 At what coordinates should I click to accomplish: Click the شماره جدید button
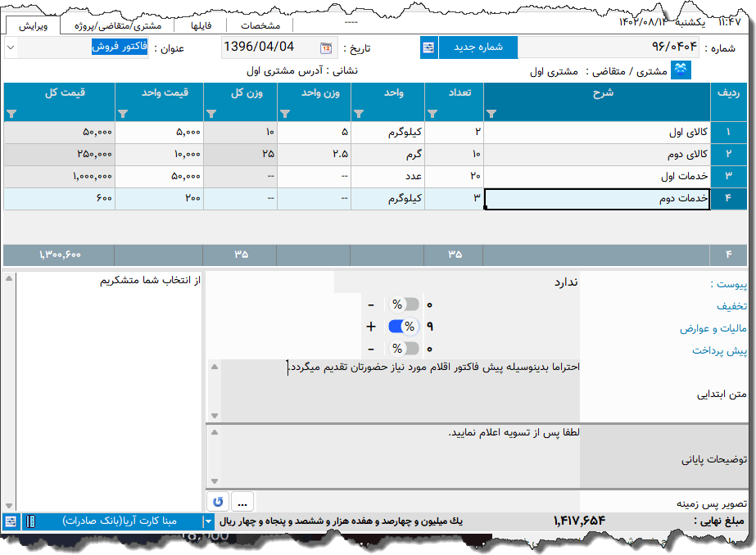(x=478, y=47)
